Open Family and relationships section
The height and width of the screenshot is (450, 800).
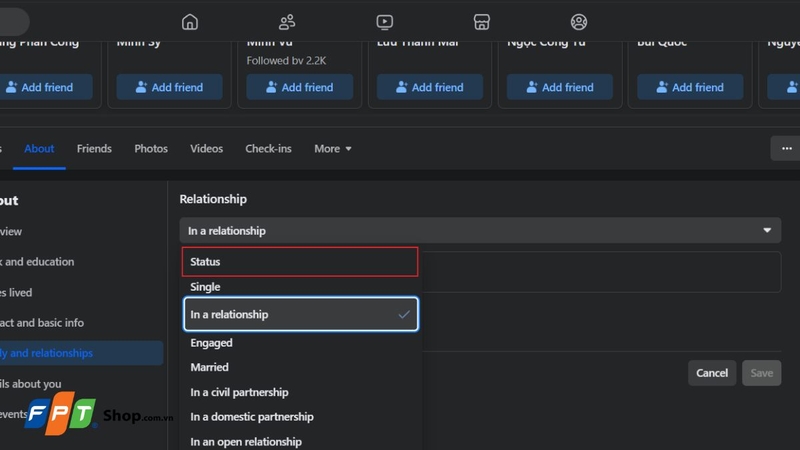[82, 353]
